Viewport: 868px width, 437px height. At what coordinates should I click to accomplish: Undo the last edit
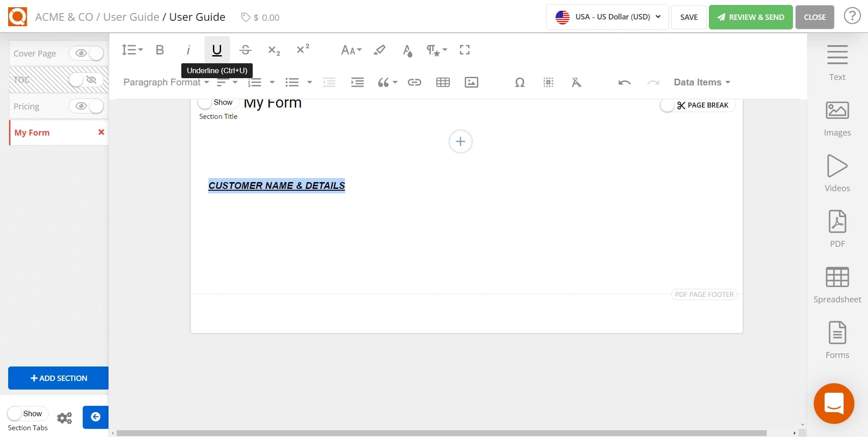click(x=624, y=82)
